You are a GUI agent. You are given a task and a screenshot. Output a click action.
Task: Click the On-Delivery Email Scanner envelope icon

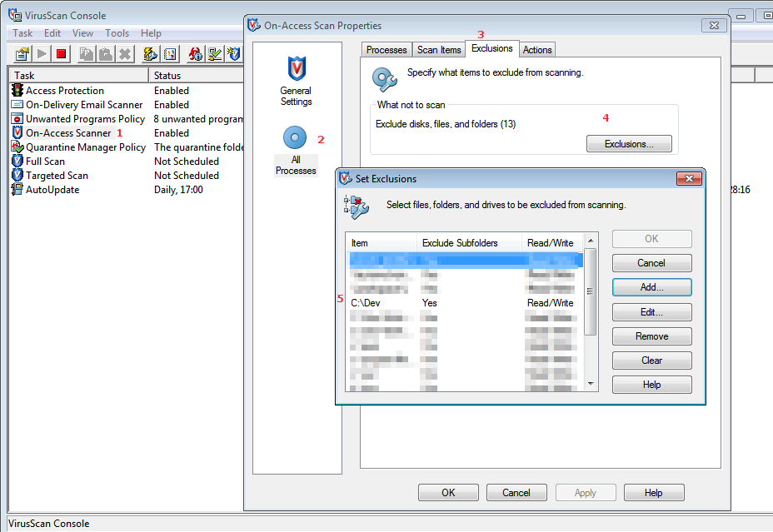[17, 104]
